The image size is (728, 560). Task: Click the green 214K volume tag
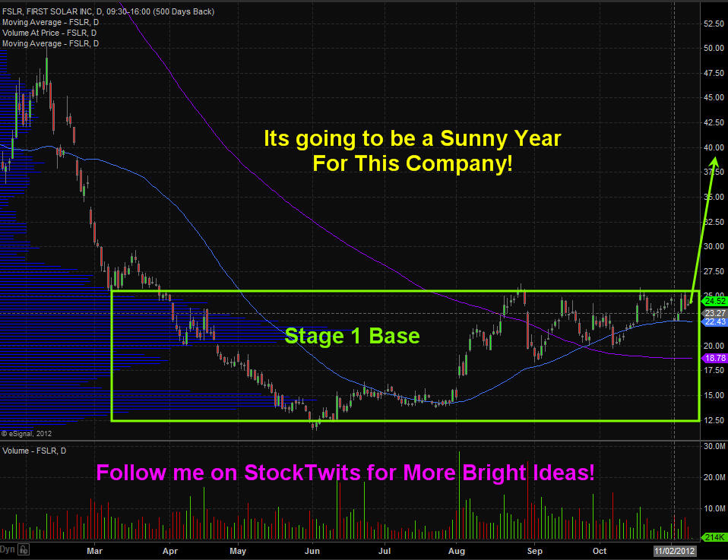(x=714, y=537)
